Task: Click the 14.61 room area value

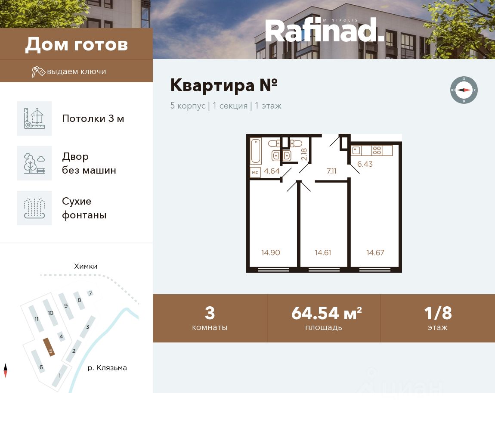Action: pyautogui.click(x=323, y=252)
